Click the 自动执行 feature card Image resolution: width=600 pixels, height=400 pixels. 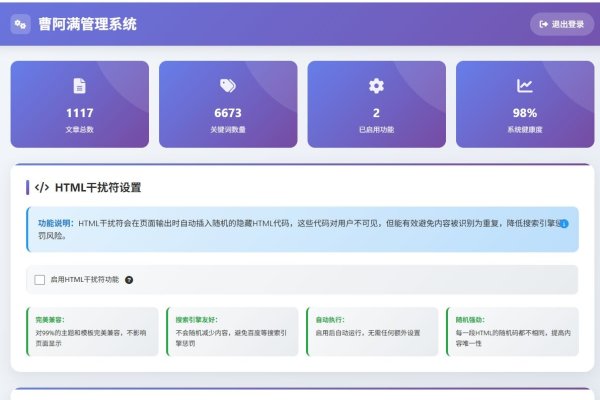point(372,331)
